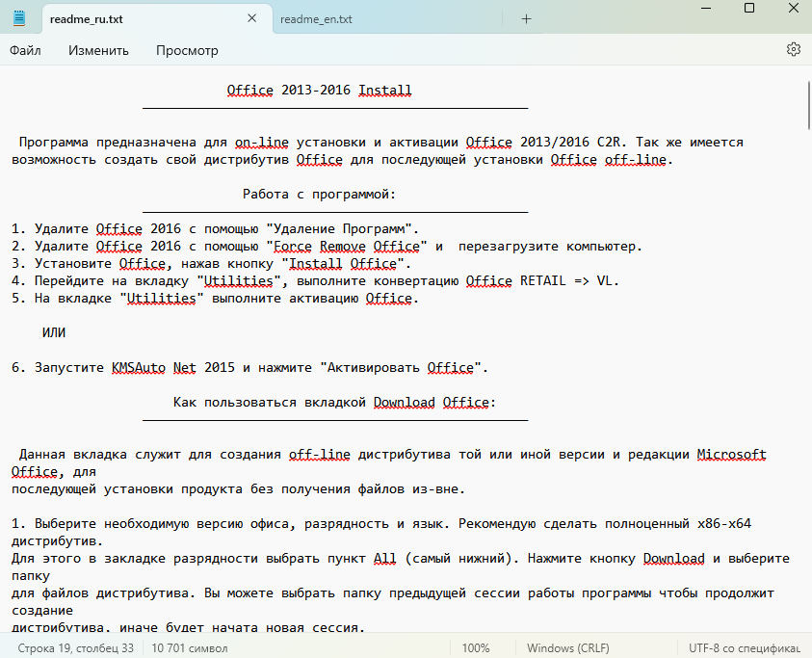This screenshot has height=658, width=812.
Task: Minimize the Notepad window
Action: (x=705, y=8)
